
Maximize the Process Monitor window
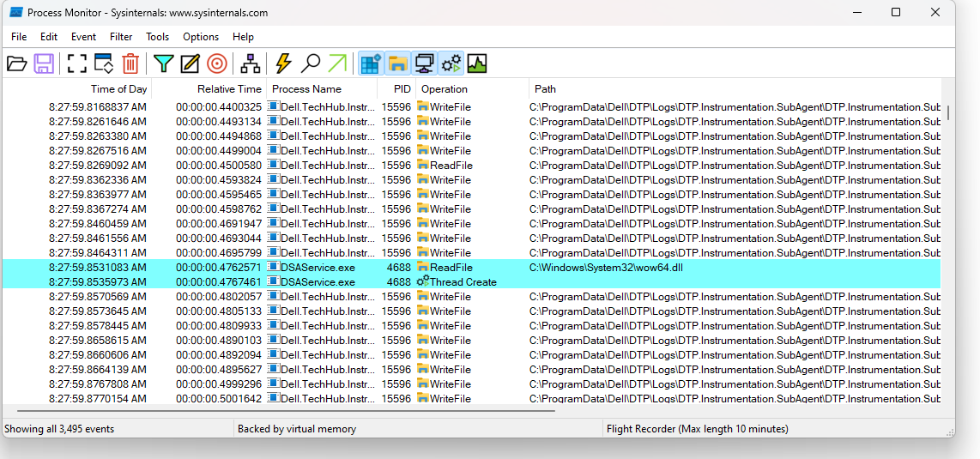(896, 12)
